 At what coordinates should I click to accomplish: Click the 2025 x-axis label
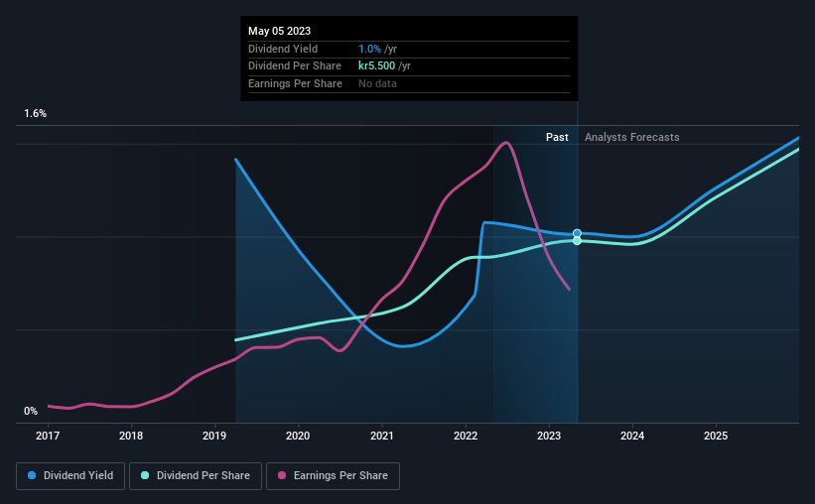(x=716, y=436)
